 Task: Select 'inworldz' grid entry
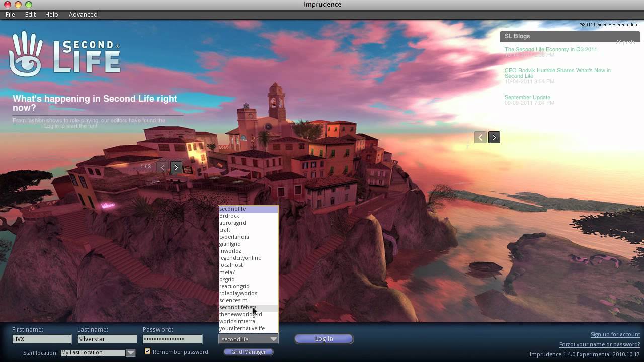tap(248, 251)
